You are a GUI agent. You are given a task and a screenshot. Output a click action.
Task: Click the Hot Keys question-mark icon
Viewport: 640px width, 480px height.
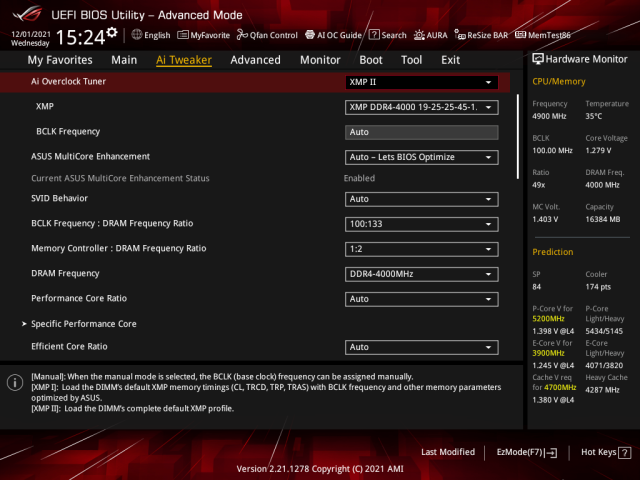(624, 452)
